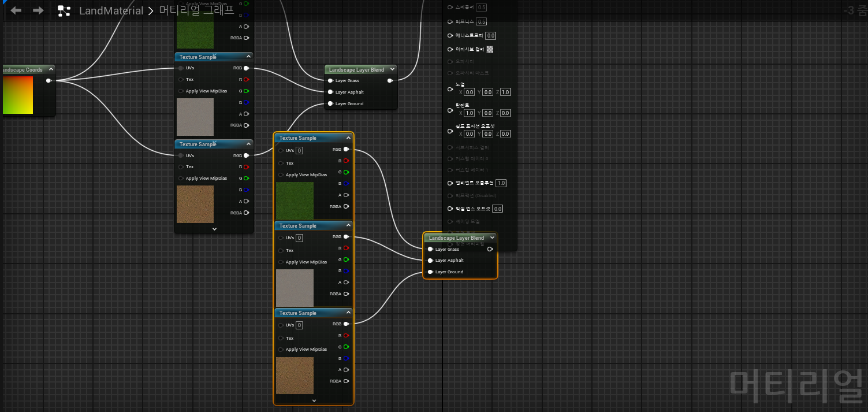Open the selected Landscape Layer Blend dropdown chevron

click(492, 237)
